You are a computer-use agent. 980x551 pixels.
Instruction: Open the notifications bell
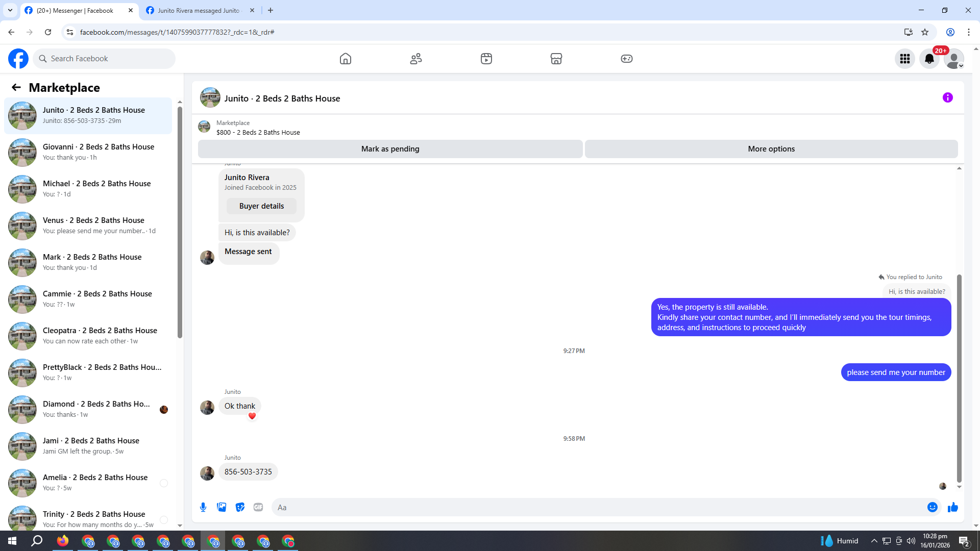[929, 59]
